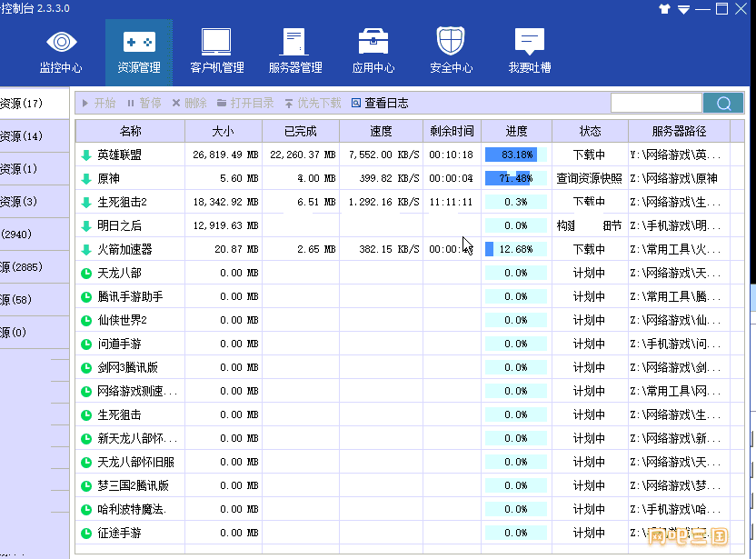Click the 71.48% progress bar of 原神
This screenshot has width=756, height=559.
click(516, 178)
